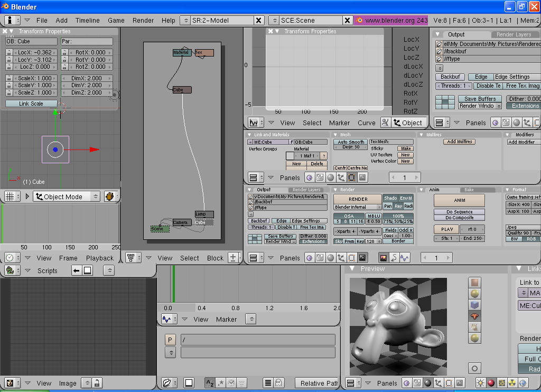The height and width of the screenshot is (392, 541).
Task: Click the LocX lock icon
Action: pyautogui.click(x=9, y=53)
